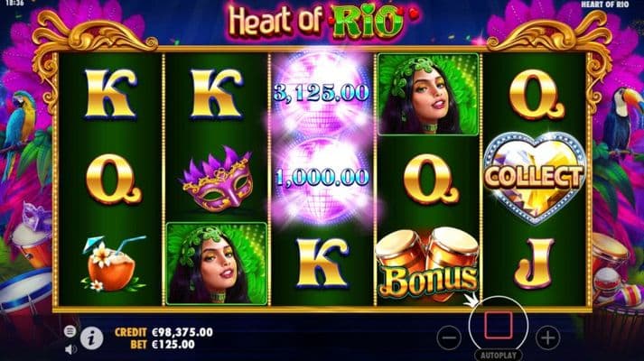Viewport: 644px width, 361px height.
Task: Increase bet with the plus button
Action: [547, 338]
